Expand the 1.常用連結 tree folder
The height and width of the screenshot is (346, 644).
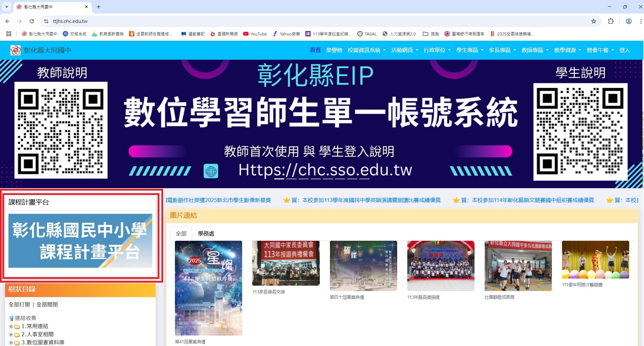[11, 326]
